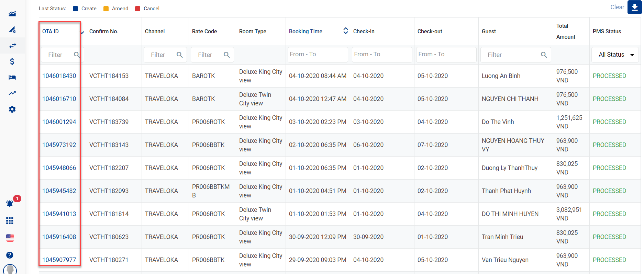Open booking OTA ID 1045941013
The width and height of the screenshot is (644, 274).
coord(59,214)
